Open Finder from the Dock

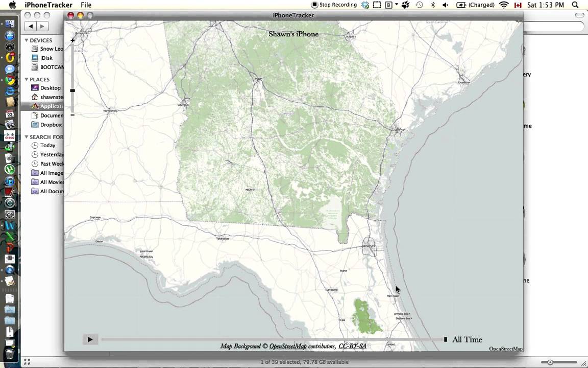[x=10, y=25]
